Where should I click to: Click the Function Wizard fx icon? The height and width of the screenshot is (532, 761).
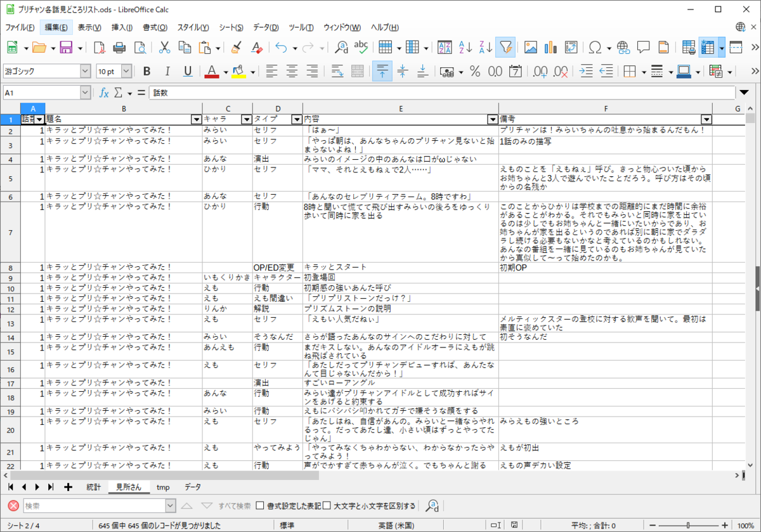coord(103,93)
